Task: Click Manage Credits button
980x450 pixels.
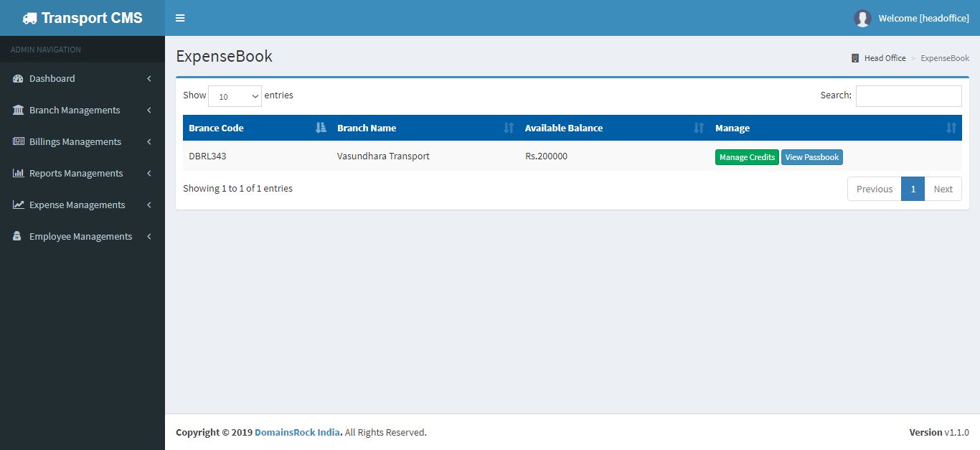Action: [747, 157]
